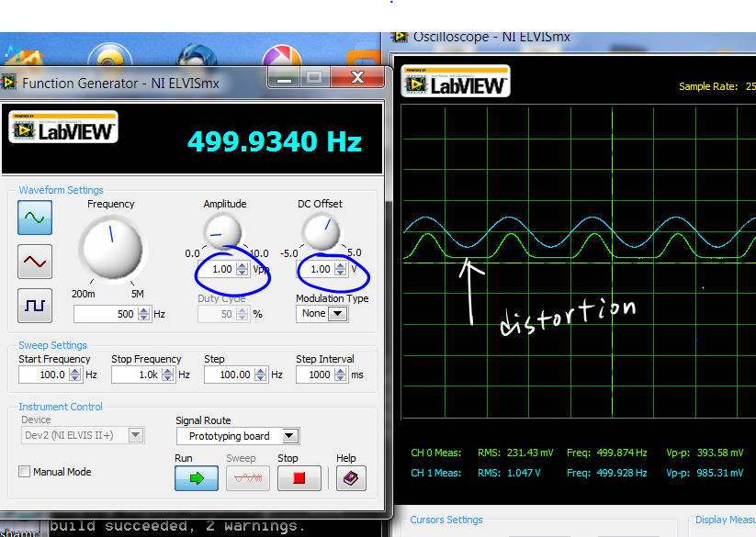Open the Modulation Type dropdown

(338, 314)
